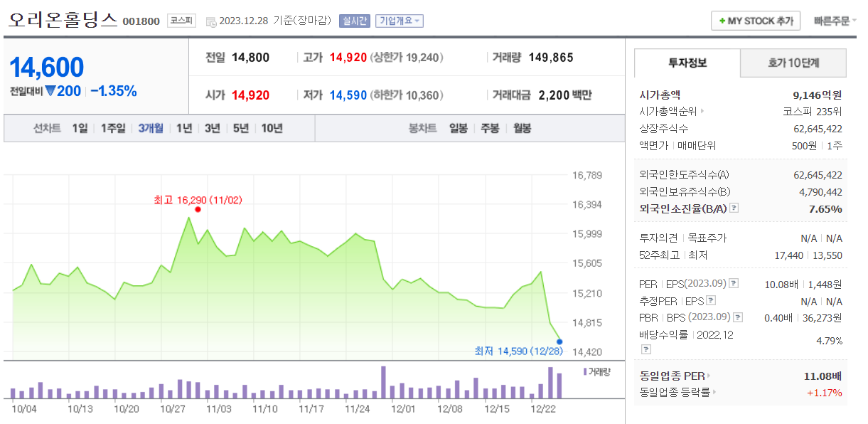Click the 실시간 toggle badge
Image resolution: width=868 pixels, height=424 pixels.
[354, 21]
